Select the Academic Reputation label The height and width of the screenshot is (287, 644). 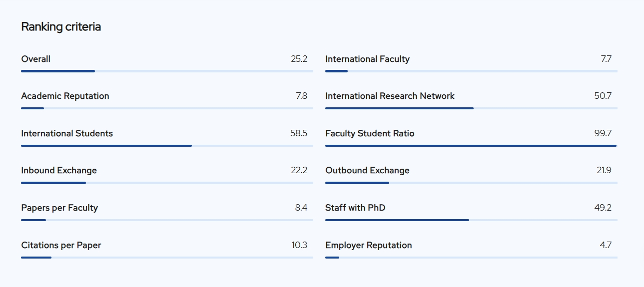pos(65,96)
